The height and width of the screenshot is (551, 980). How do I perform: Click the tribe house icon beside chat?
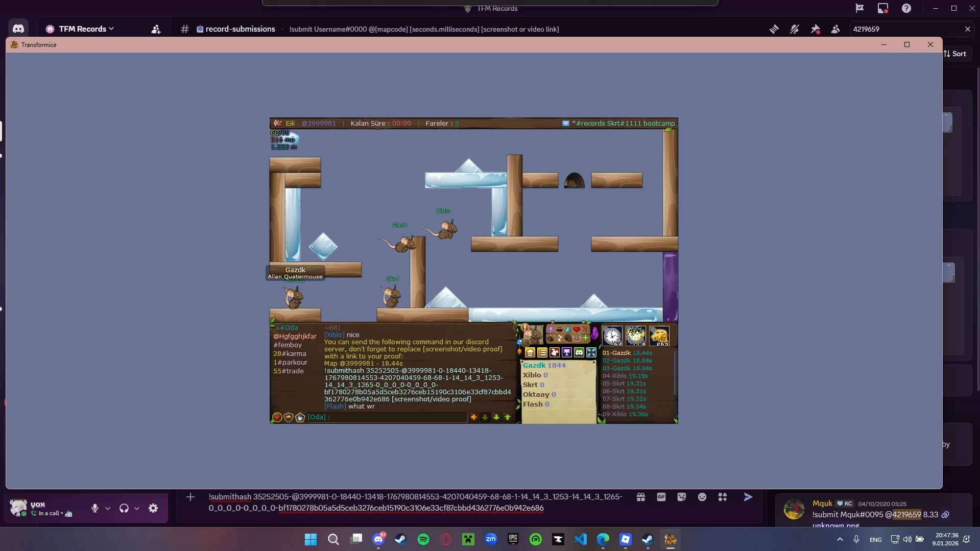tap(300, 417)
